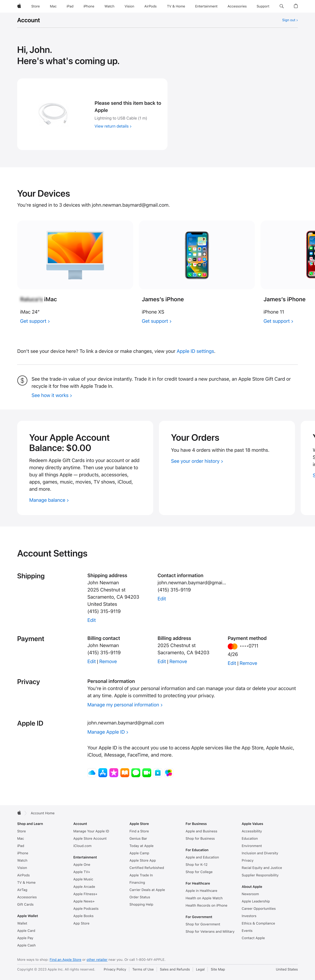Click the Apple logo in the navigation bar

(x=19, y=6)
